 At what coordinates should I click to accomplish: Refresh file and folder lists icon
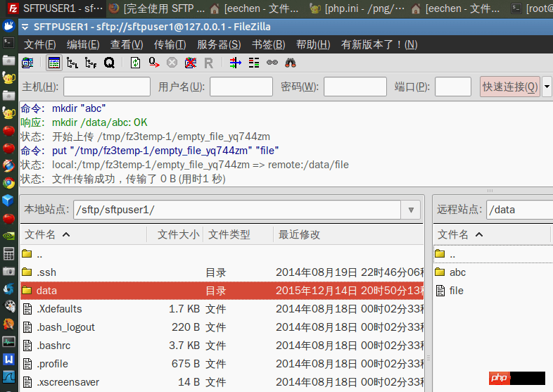[135, 63]
